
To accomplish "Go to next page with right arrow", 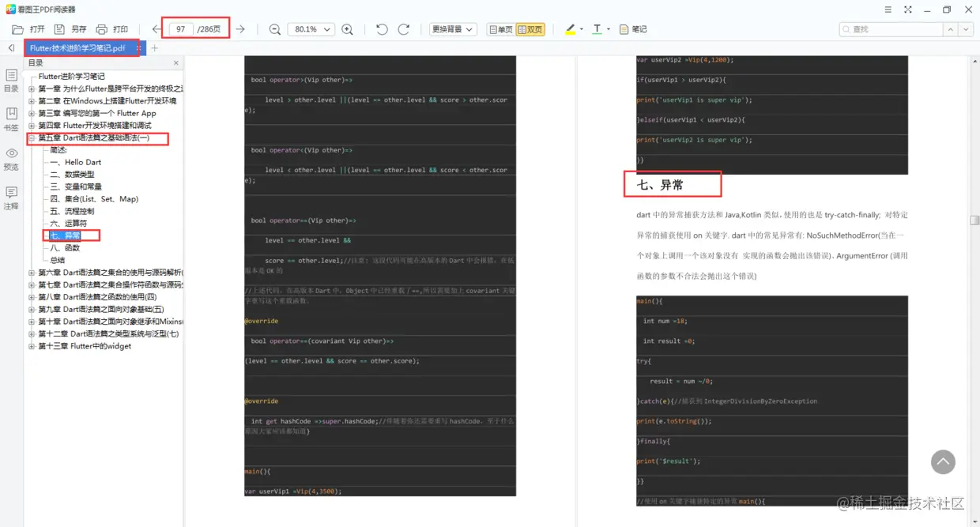I will tap(240, 29).
